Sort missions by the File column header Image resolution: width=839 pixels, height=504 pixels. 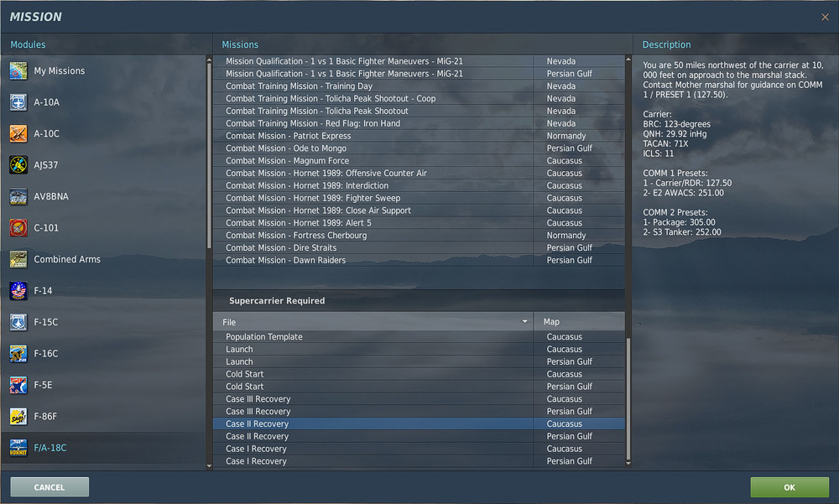373,322
